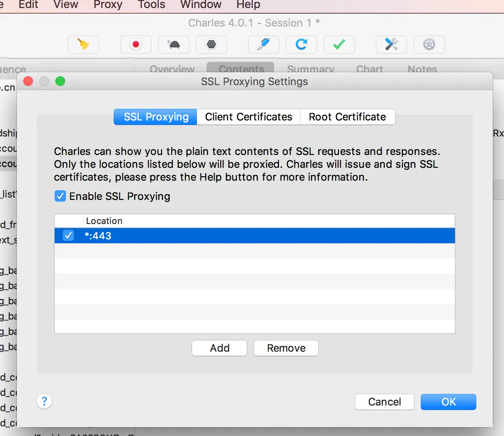Viewport: 504px width, 436px height.
Task: Open the Tools wrench icon in toolbar
Action: pos(391,44)
